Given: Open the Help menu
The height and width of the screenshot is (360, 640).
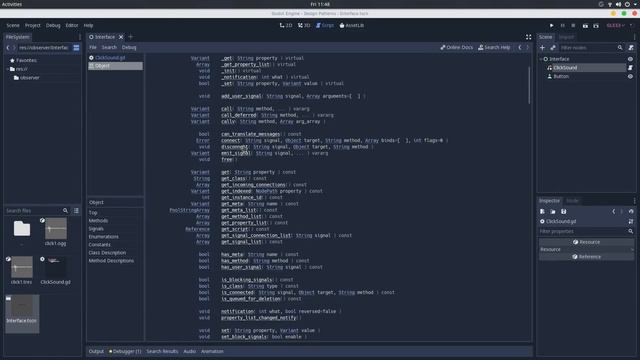Looking at the screenshot, I should tap(88, 25).
